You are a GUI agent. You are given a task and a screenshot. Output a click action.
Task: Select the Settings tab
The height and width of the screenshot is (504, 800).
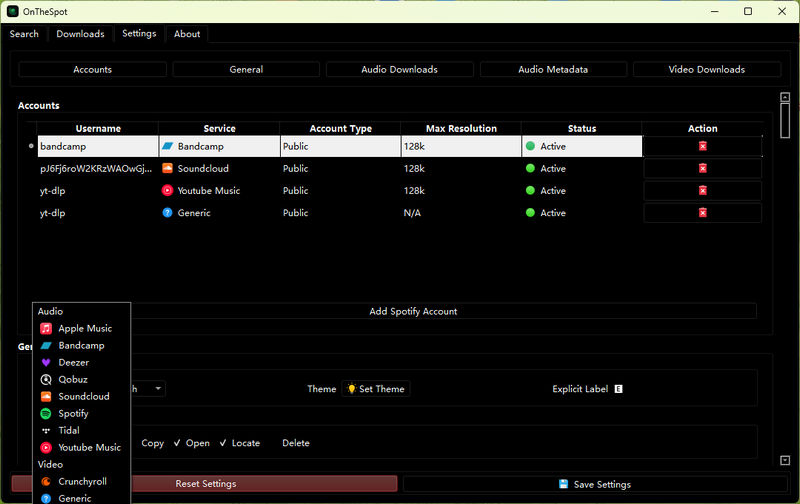pos(139,33)
